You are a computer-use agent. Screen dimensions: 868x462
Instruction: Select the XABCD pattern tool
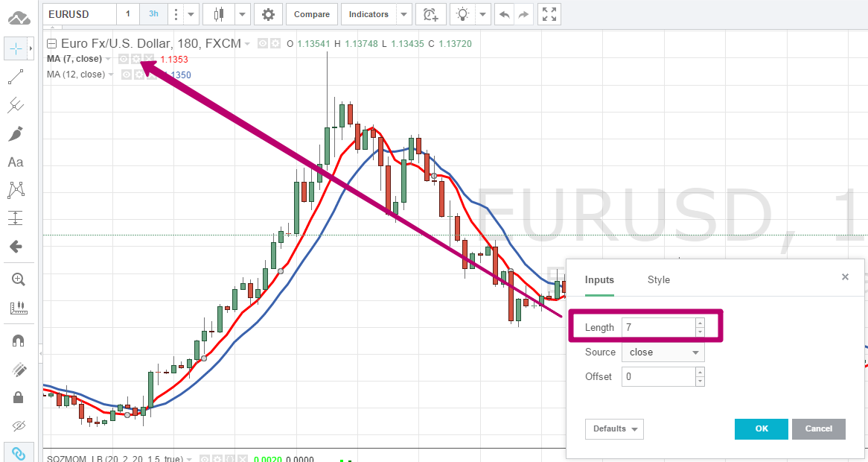pyautogui.click(x=16, y=190)
